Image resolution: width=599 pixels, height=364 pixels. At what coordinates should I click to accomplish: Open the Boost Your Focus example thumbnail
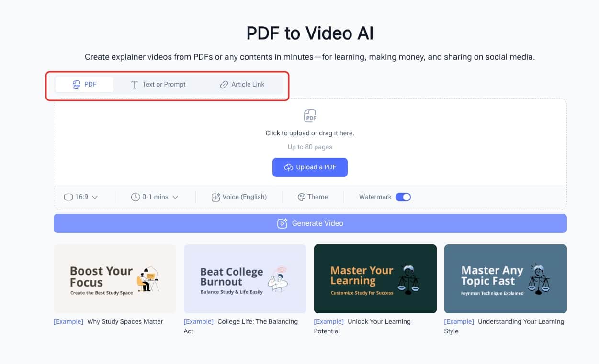click(x=115, y=279)
